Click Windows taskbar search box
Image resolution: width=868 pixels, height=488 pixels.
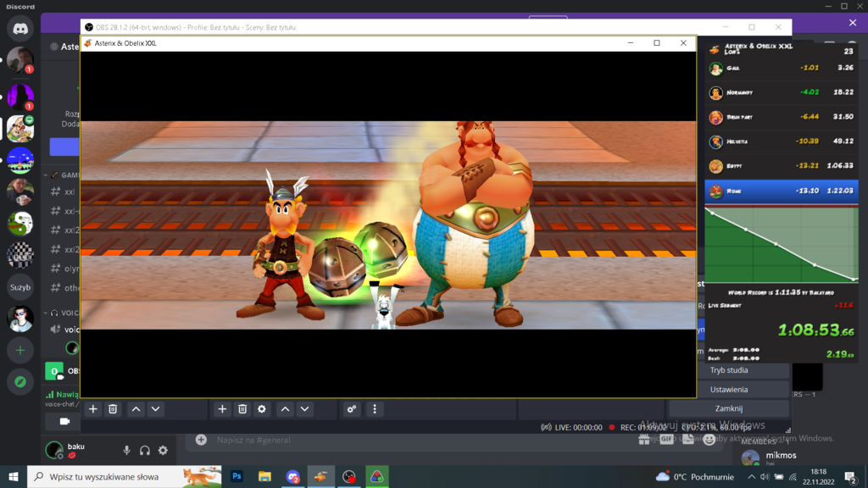coord(125,476)
